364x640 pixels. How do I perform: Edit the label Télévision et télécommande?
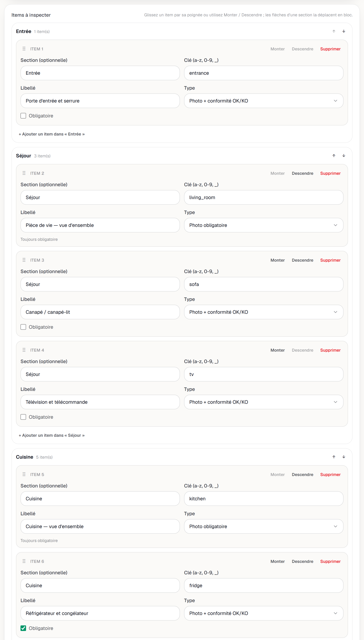(100, 402)
